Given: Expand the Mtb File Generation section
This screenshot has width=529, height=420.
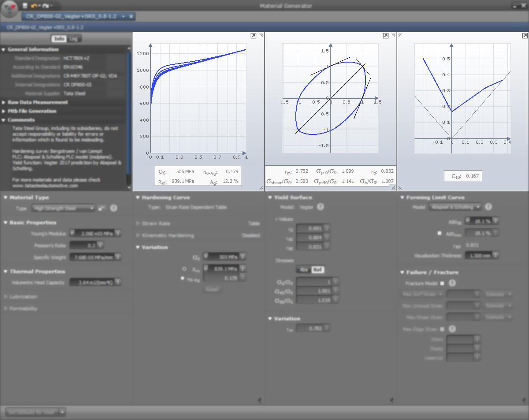Looking at the screenshot, I should [x=4, y=111].
